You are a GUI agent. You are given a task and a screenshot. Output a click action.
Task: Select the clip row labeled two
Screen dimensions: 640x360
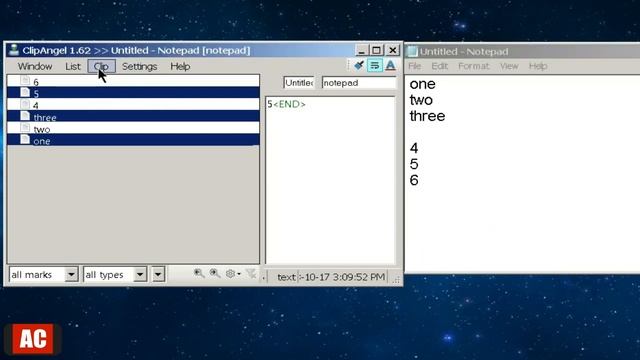pos(133,128)
